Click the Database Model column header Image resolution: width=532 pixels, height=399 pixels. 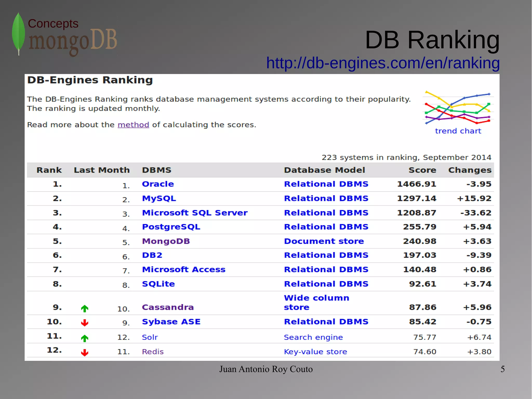click(325, 170)
